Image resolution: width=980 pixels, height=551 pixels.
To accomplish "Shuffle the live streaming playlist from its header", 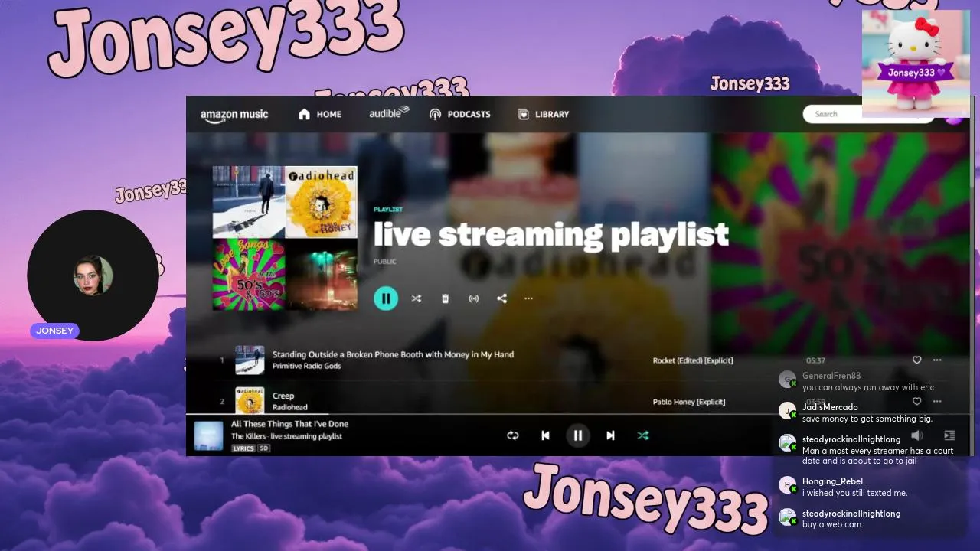I will pyautogui.click(x=416, y=298).
